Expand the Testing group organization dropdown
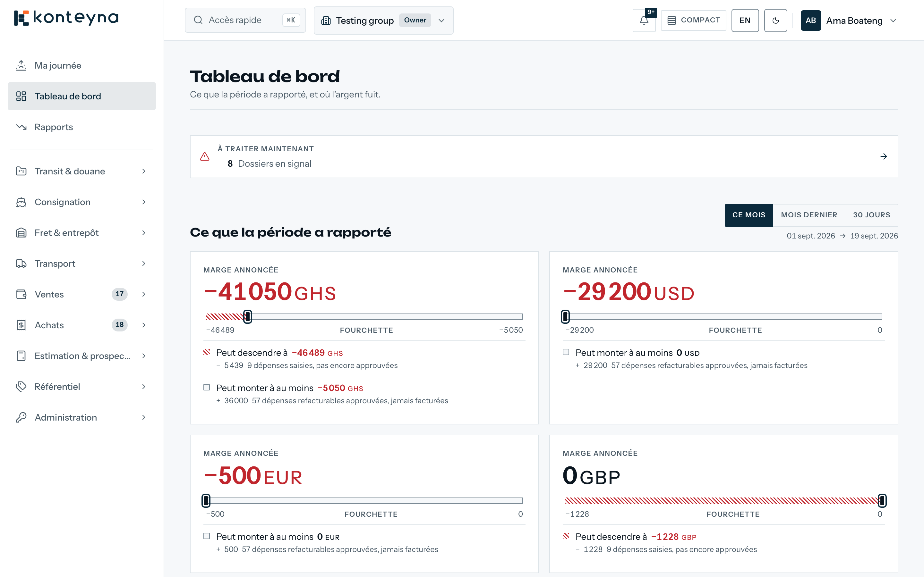This screenshot has width=924, height=577. tap(383, 21)
